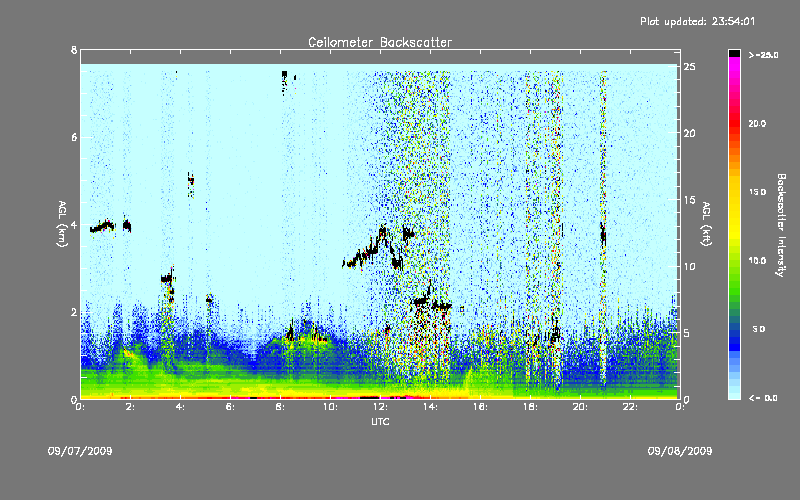Click the red region of the colorbar near 20.0
The height and width of the screenshot is (500, 800).
click(734, 125)
